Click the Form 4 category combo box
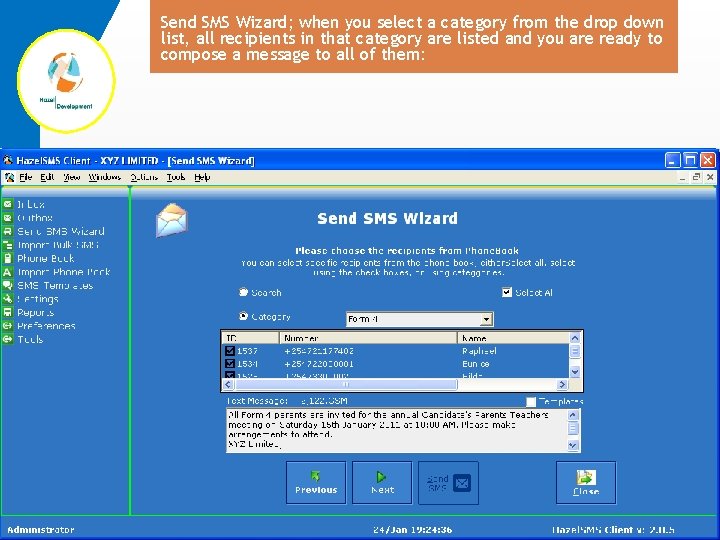The width and height of the screenshot is (720, 540). [x=420, y=319]
